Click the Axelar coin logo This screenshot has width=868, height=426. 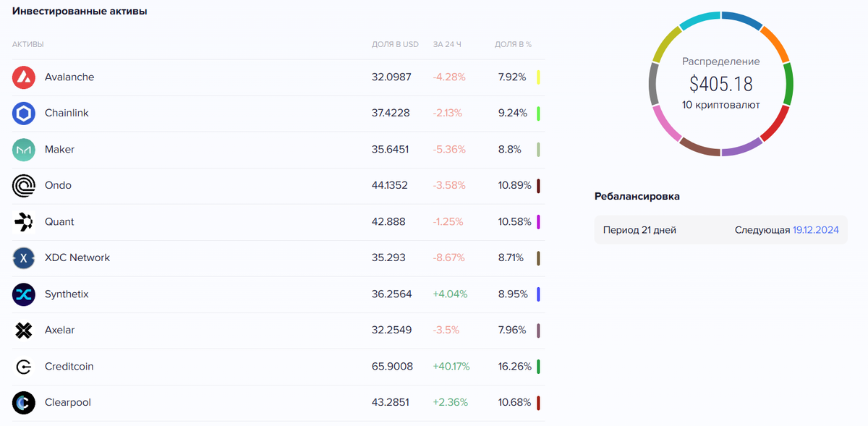[x=24, y=331]
